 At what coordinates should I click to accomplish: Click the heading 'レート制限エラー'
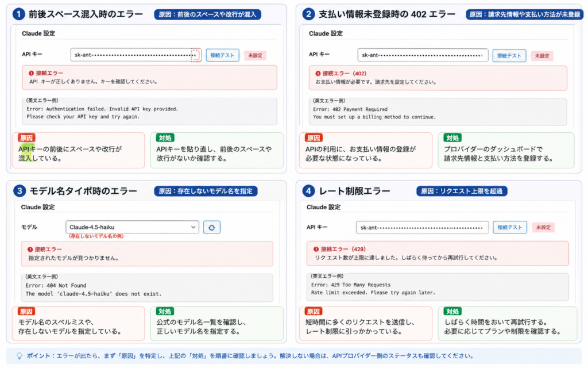tap(354, 191)
